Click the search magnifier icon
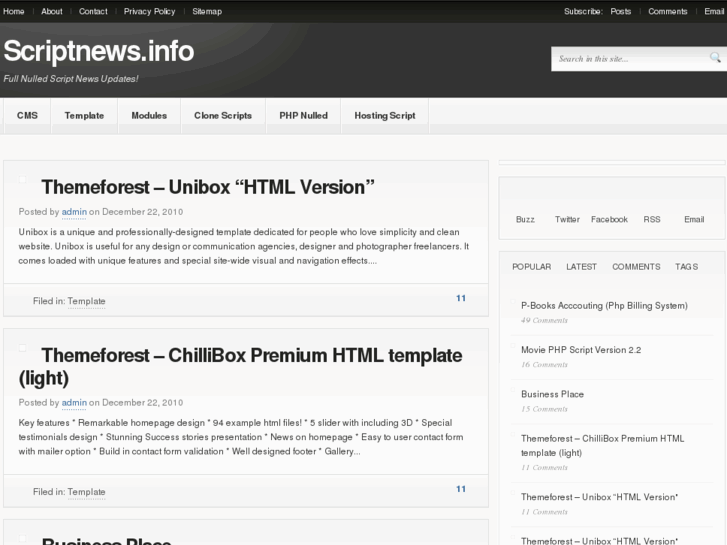Screen dimensions: 727x545 pyautogui.click(x=715, y=58)
